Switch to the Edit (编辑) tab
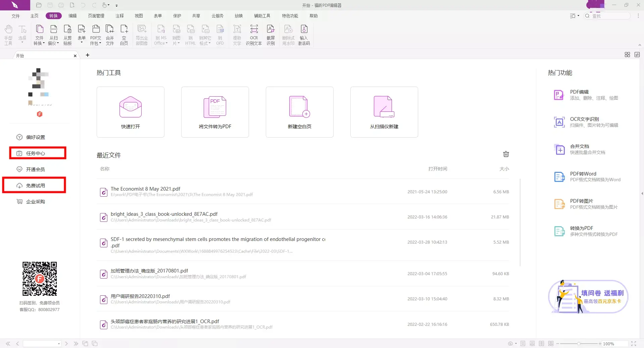 click(x=72, y=16)
